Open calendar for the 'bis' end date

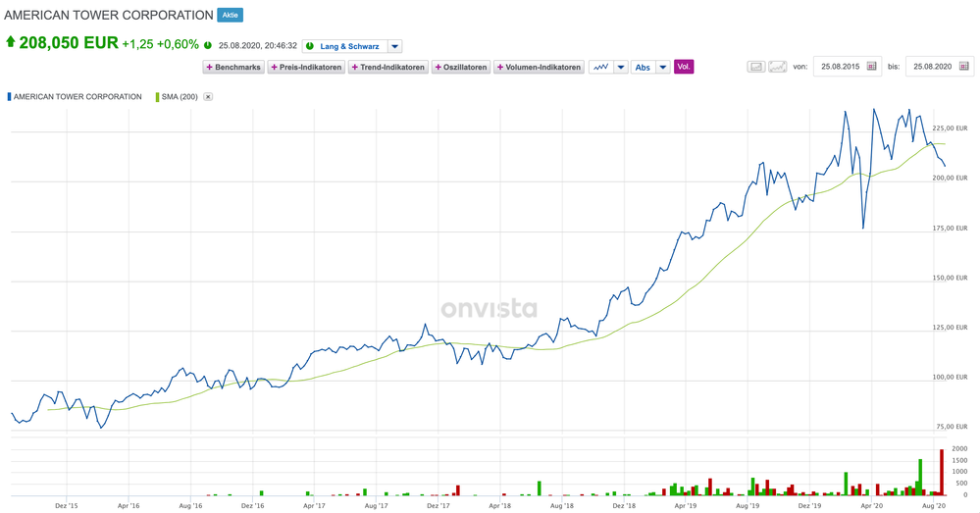963,67
